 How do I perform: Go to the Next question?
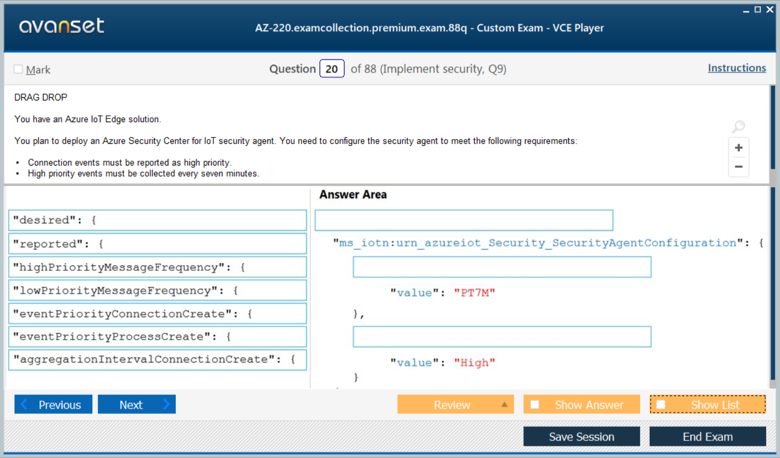coord(137,404)
